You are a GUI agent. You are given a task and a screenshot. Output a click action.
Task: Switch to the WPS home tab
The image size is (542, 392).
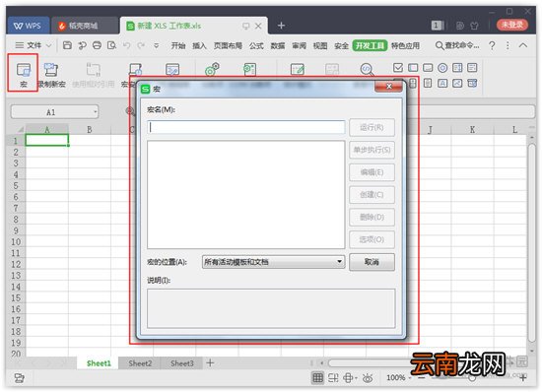pos(28,26)
